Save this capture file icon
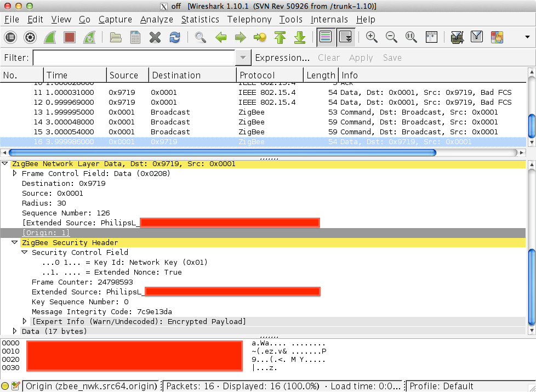Image resolution: width=536 pixels, height=392 pixels. (135, 37)
